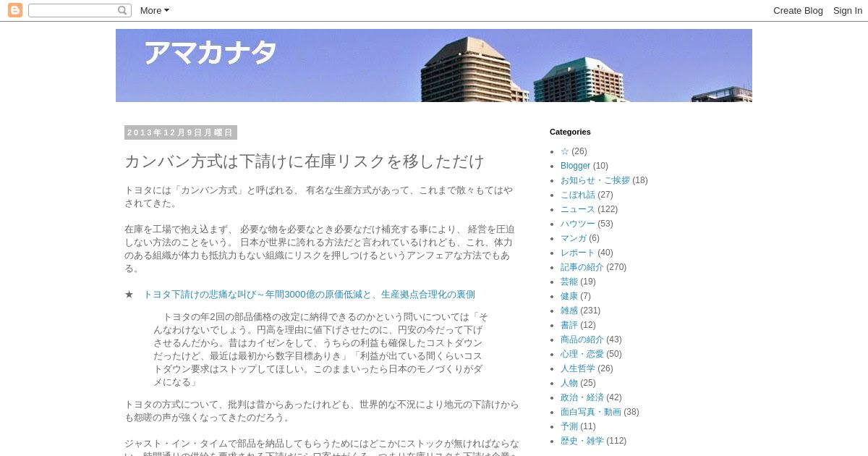Open the お知らせ・ご挨拶 category
868x456 pixels.
tap(595, 180)
